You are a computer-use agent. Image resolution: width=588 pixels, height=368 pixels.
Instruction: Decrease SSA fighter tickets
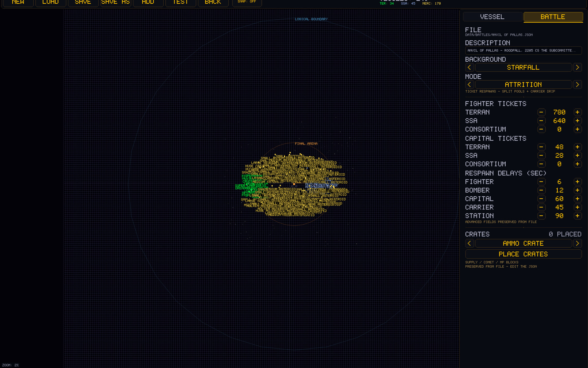click(541, 121)
